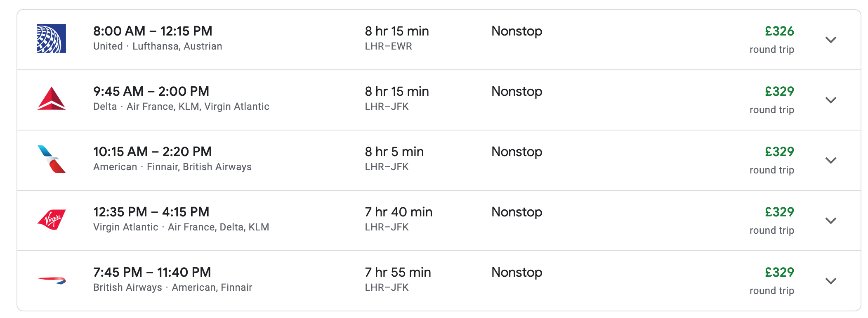
Task: Click the £326 round trip price
Action: [x=779, y=31]
